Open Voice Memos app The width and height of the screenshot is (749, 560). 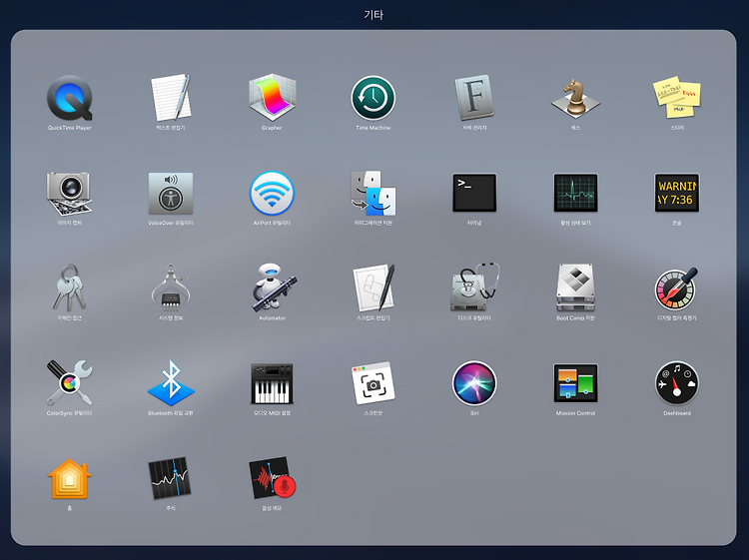[273, 478]
